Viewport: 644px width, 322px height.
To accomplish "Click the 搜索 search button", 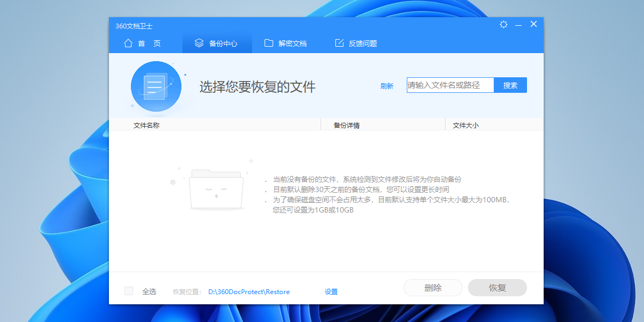I will [x=510, y=85].
